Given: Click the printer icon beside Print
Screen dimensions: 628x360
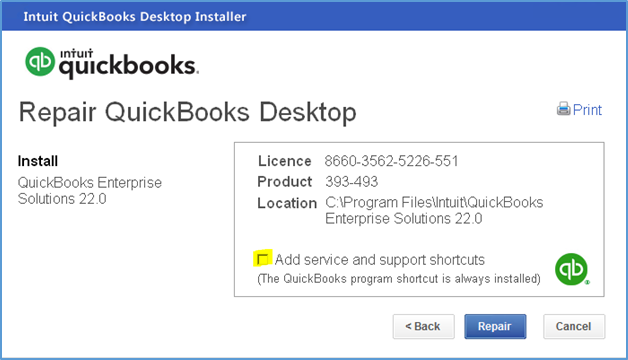Looking at the screenshot, I should point(563,109).
